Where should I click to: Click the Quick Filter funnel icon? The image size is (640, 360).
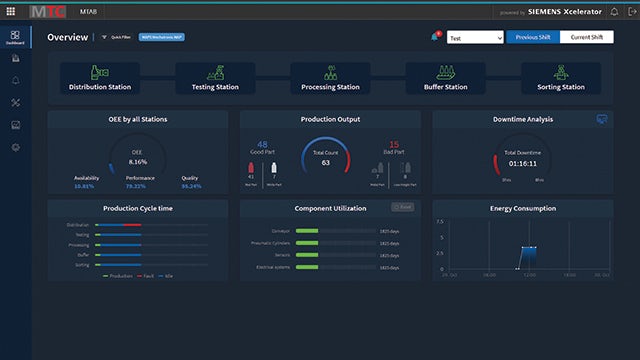pos(104,37)
